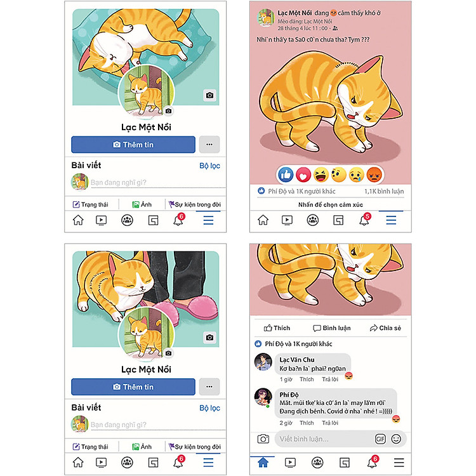Tap notification bell with badge 5
This screenshot has width=476, height=476.
[x=364, y=220]
